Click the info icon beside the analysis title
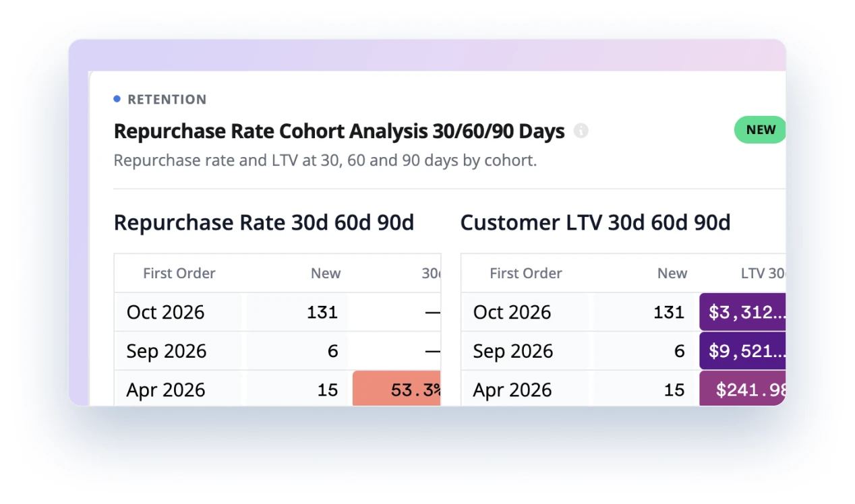 point(581,131)
